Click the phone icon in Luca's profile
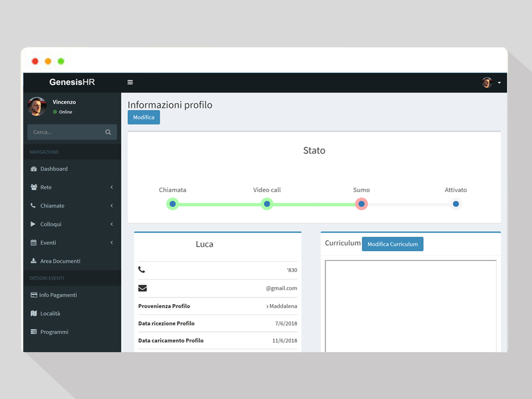Viewport: 532px width, 399px height. [142, 270]
